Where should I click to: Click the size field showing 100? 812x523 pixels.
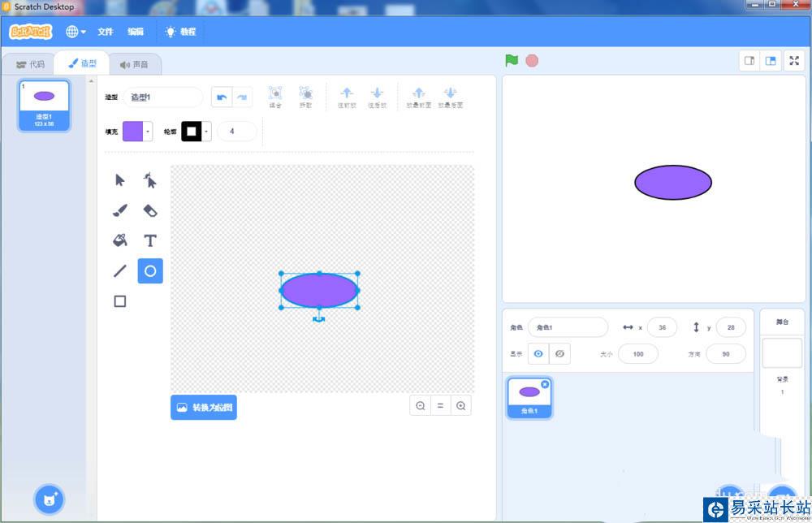(638, 354)
